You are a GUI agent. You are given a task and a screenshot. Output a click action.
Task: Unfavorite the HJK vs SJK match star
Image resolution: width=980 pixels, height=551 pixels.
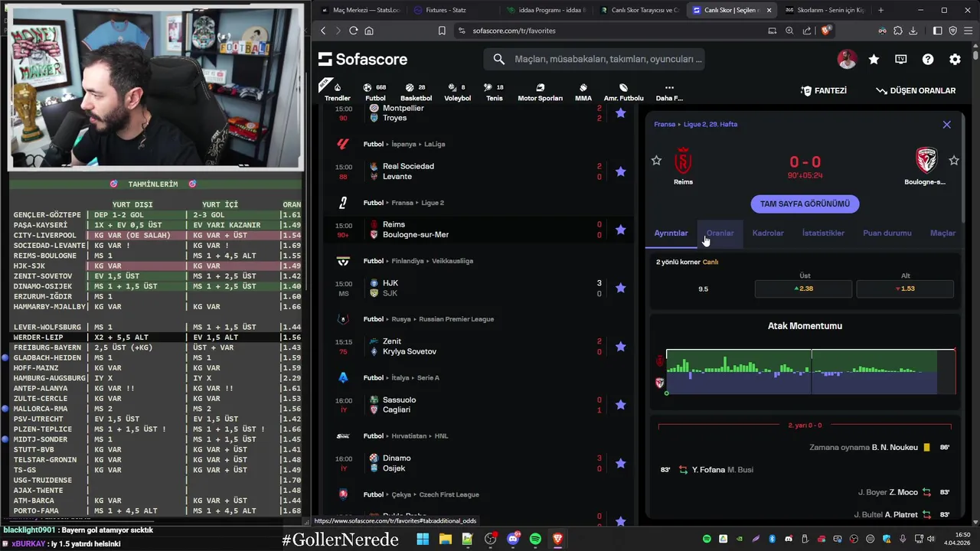coord(621,288)
